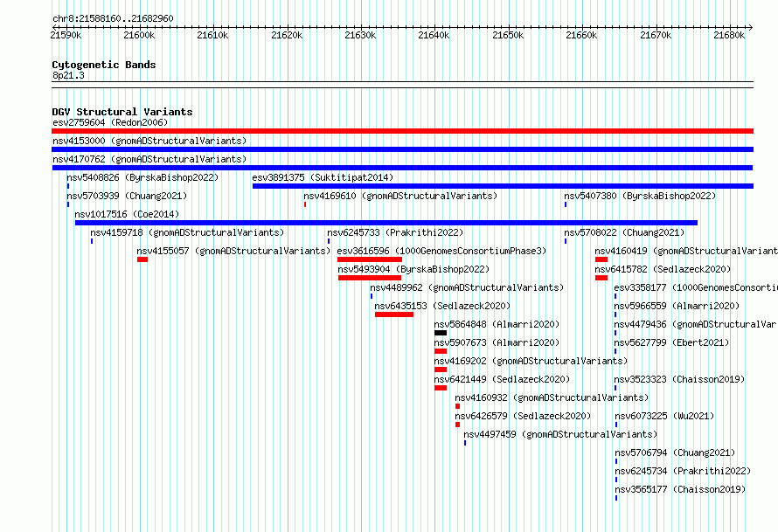778x532 pixels.
Task: Open nsv5907673 (Almarri2020) label
Action: coord(497,342)
